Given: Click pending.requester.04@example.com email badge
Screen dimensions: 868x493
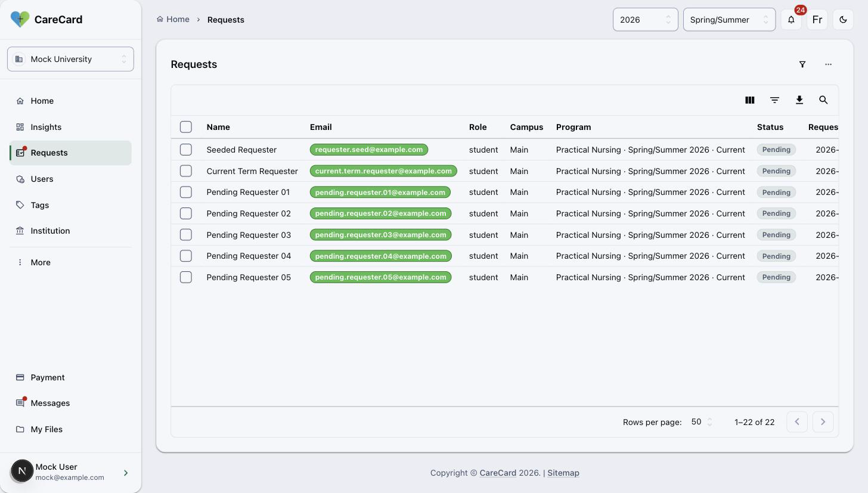Looking at the screenshot, I should [380, 256].
